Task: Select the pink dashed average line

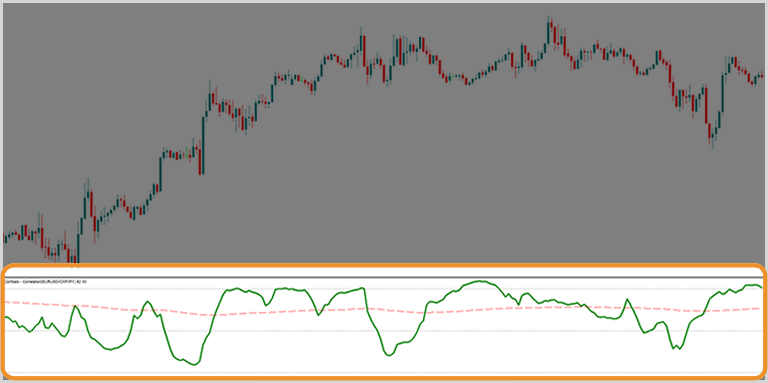Action: click(x=383, y=309)
